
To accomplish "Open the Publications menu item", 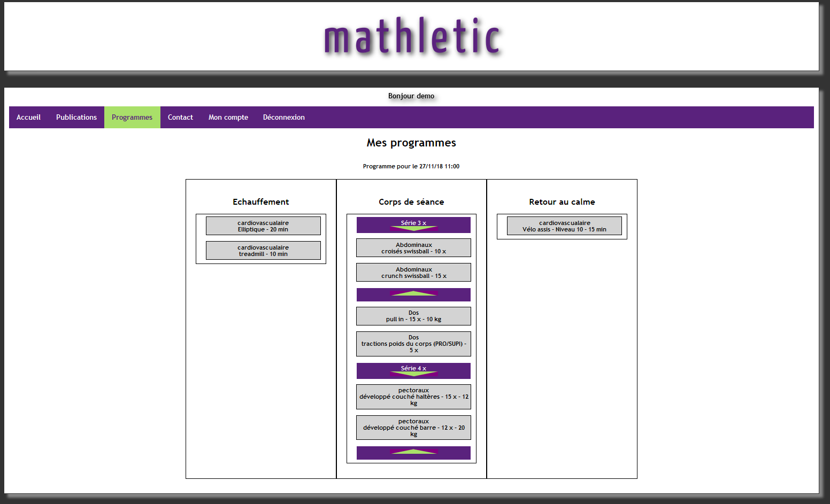I will click(x=76, y=117).
